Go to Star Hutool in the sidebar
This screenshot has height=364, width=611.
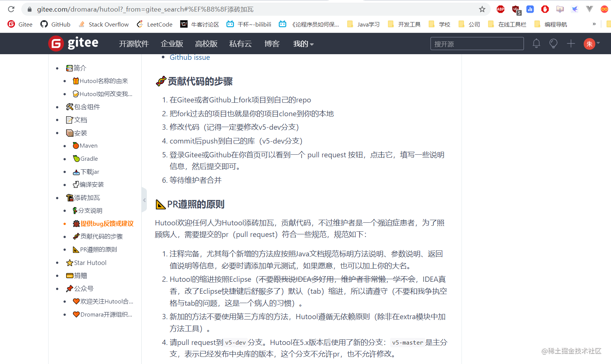click(86, 263)
